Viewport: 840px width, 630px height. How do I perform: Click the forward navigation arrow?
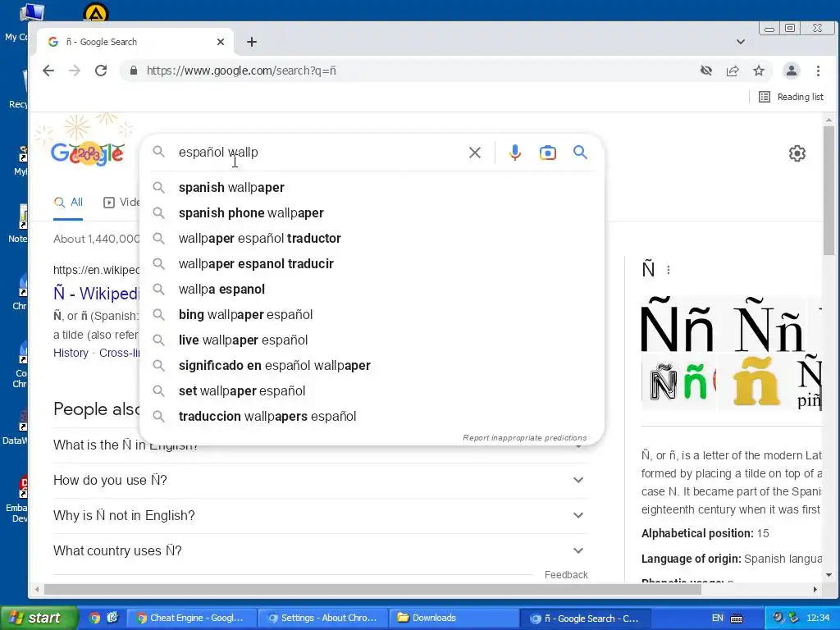pos(75,71)
